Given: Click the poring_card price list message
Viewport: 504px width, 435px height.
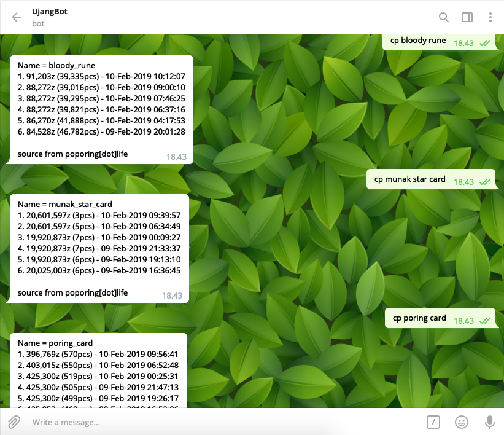Looking at the screenshot, I should click(x=97, y=370).
